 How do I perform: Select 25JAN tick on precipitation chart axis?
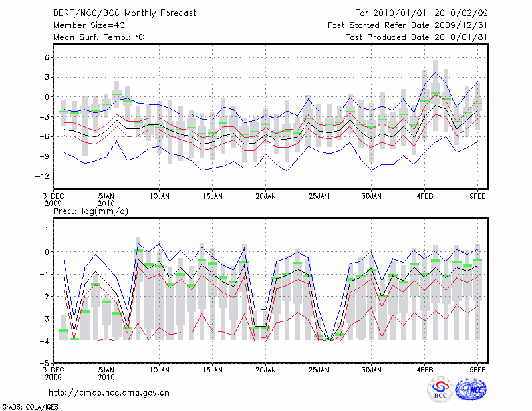point(318,369)
